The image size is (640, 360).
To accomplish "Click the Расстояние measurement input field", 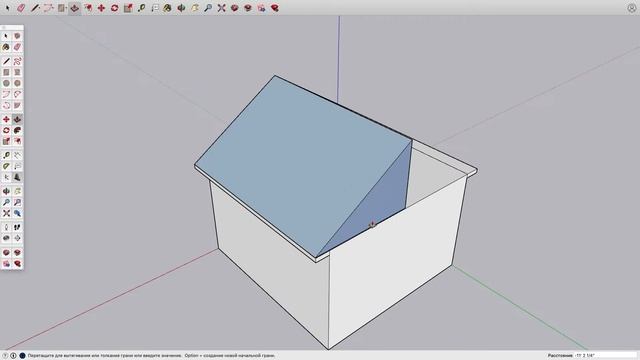I will 605,356.
